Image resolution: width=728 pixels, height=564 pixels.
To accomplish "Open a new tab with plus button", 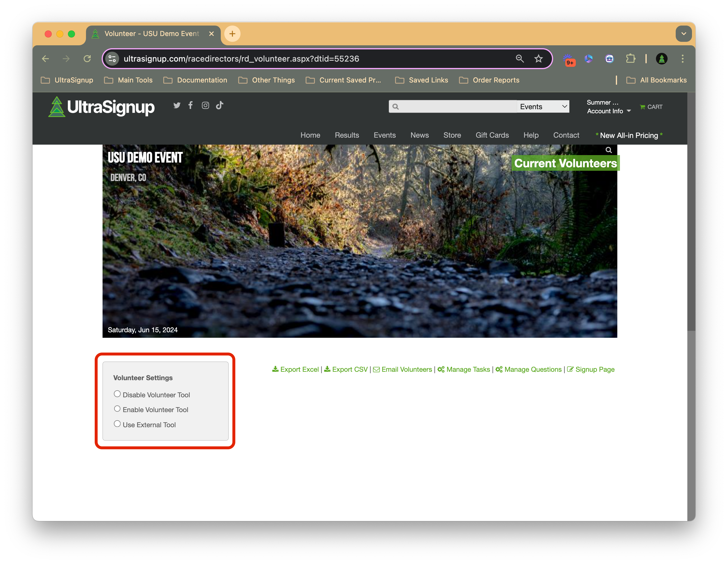I will coord(232,34).
